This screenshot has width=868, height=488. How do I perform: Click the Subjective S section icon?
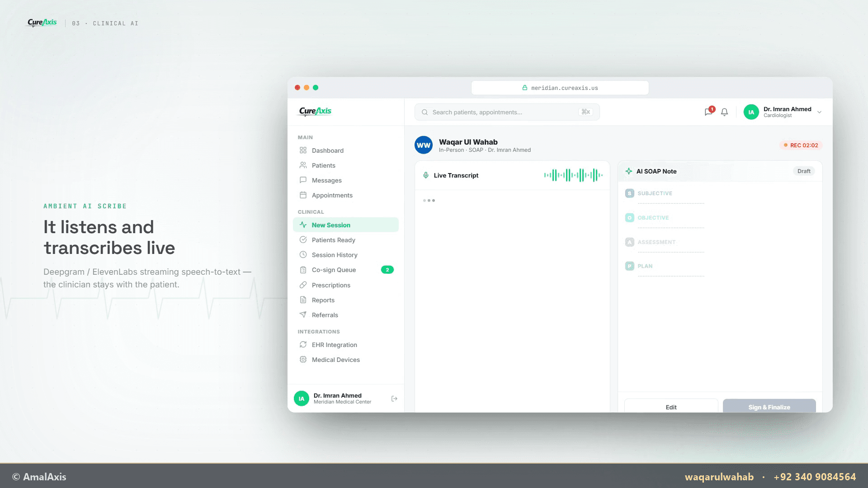pyautogui.click(x=630, y=193)
